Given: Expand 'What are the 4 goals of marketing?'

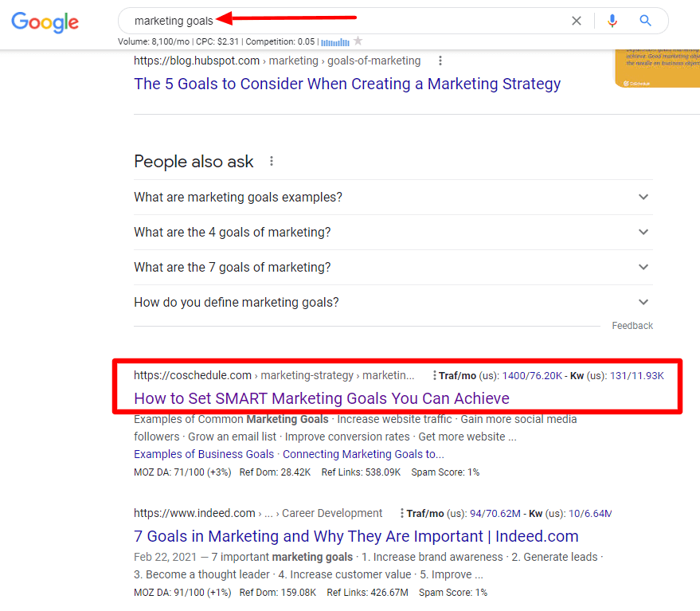Looking at the screenshot, I should click(393, 233).
